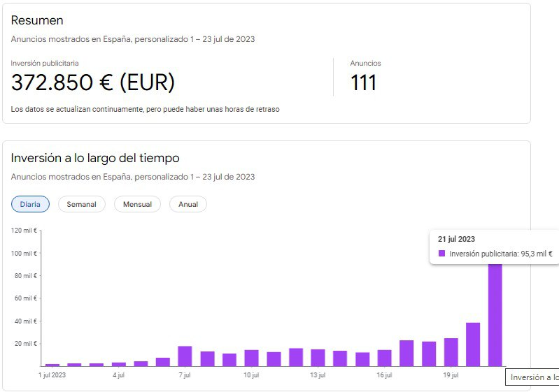
Task: Click the 19 jul bar in chart
Action: pos(451,352)
